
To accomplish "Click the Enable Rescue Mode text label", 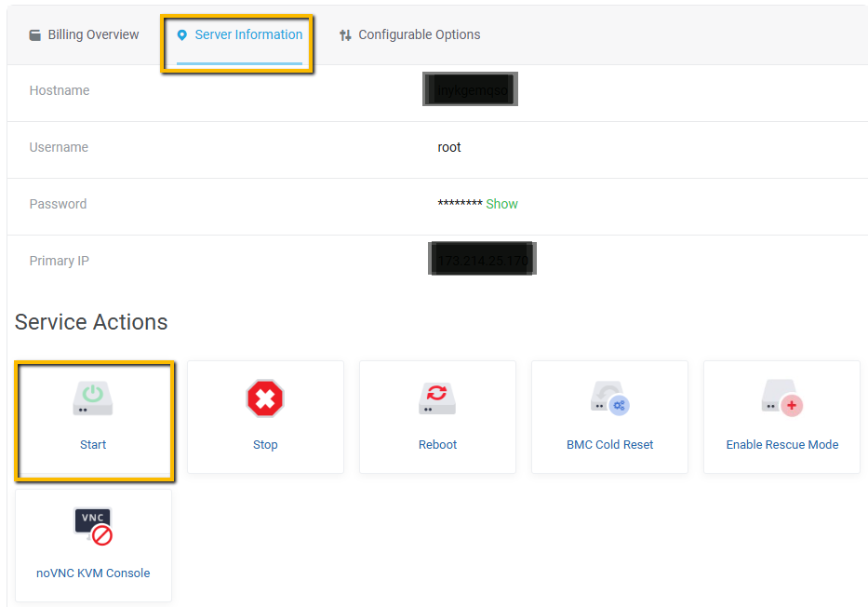I will 781,445.
